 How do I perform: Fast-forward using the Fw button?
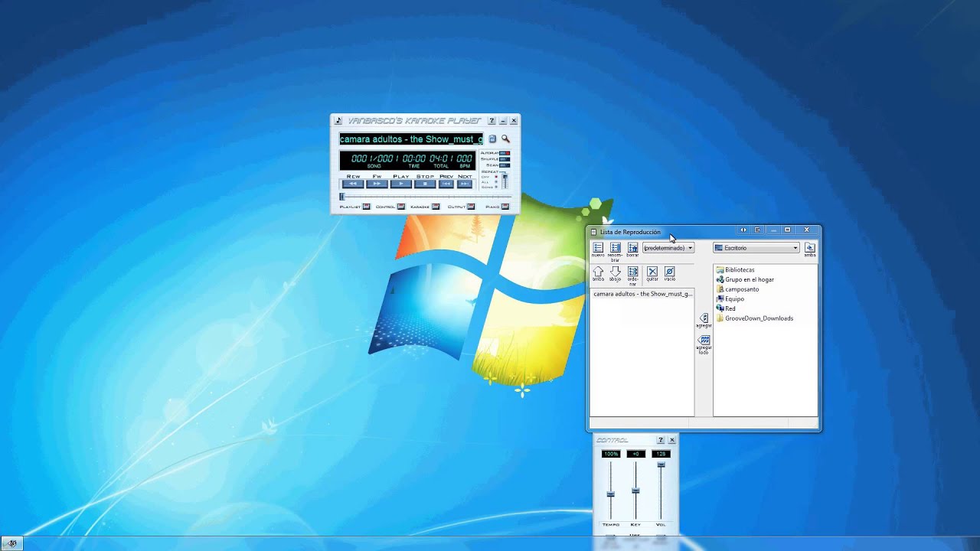click(377, 184)
